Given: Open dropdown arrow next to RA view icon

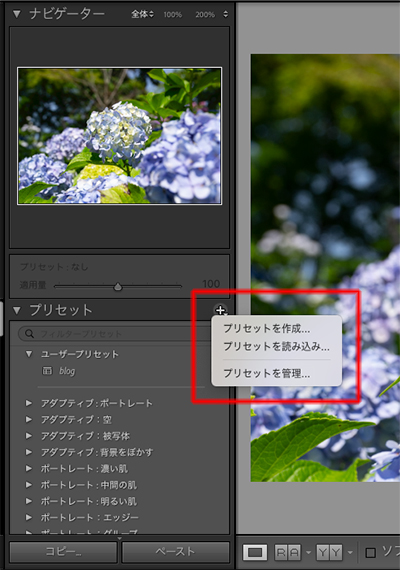Looking at the screenshot, I should click(x=308, y=553).
